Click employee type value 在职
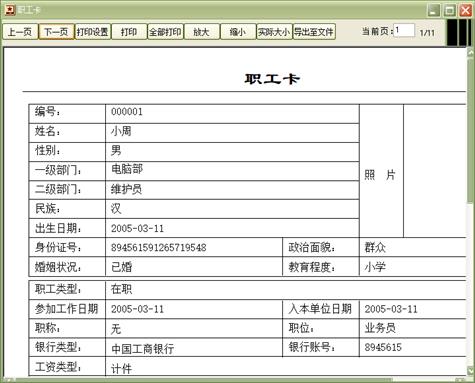Screen dimensions: 475x383 tap(121, 289)
